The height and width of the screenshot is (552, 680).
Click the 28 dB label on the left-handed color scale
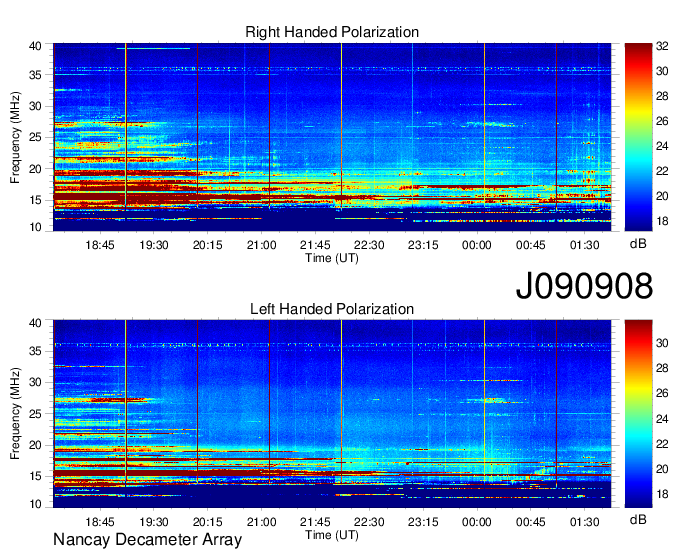point(662,369)
